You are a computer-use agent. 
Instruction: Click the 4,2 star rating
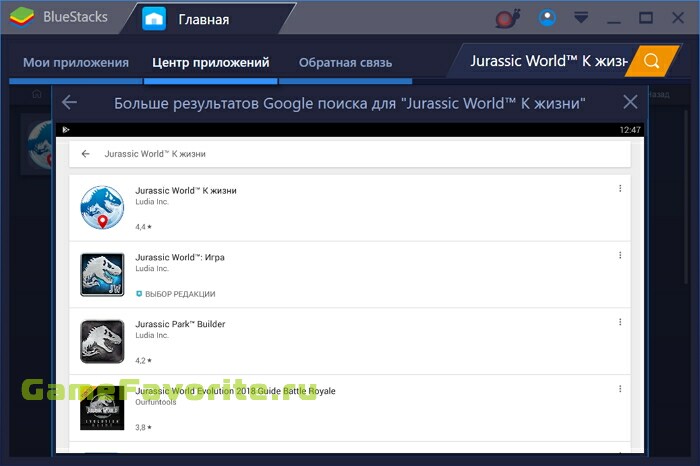tap(143, 361)
